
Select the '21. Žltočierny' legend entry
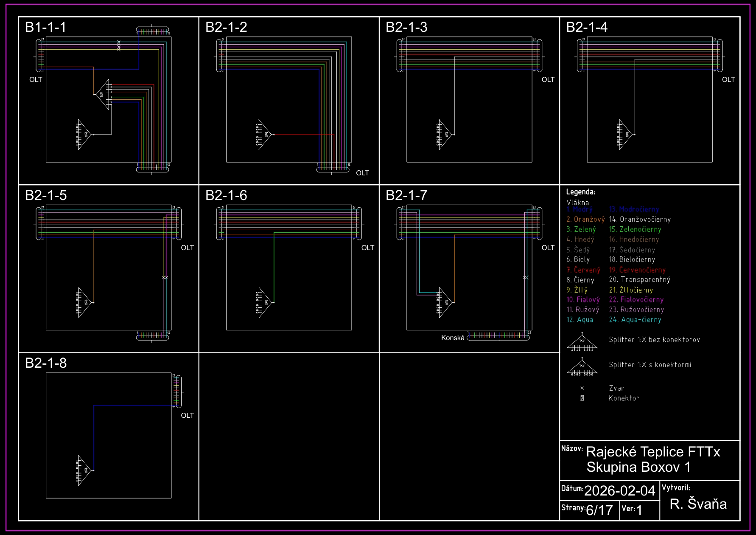631,290
